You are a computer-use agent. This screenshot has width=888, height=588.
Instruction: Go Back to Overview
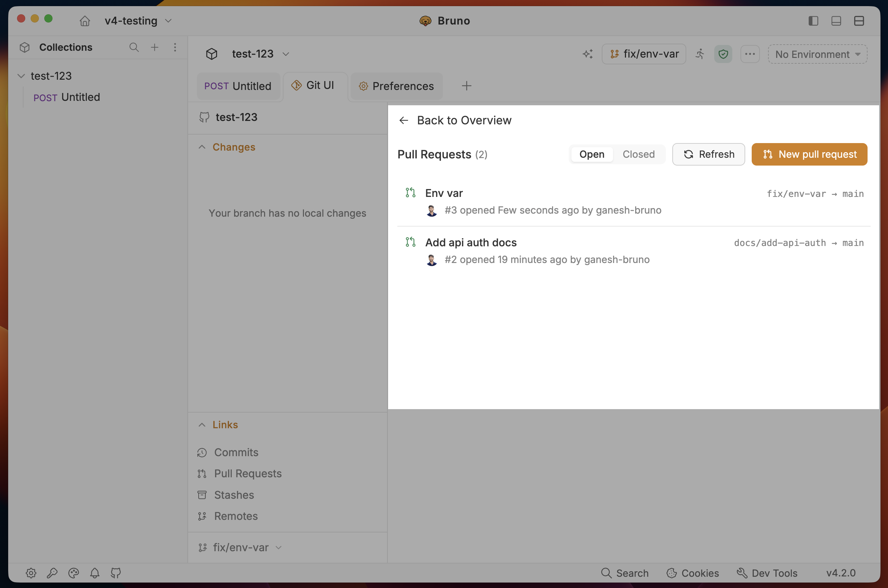[455, 120]
